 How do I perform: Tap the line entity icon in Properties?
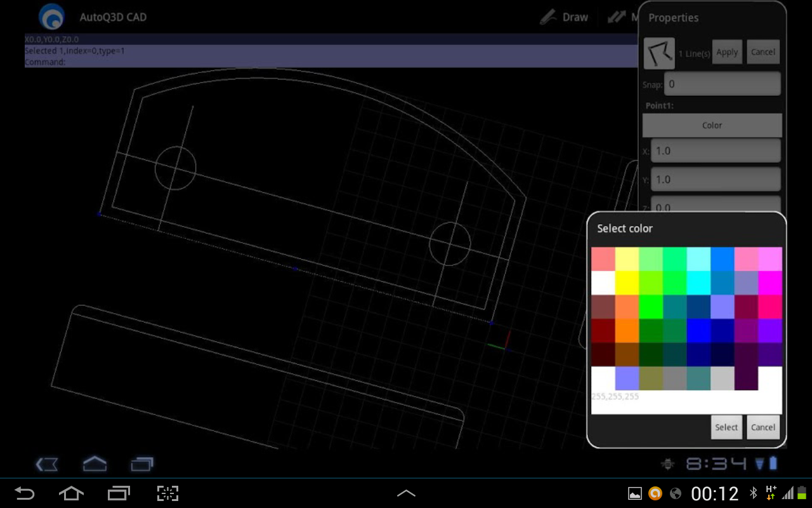659,53
